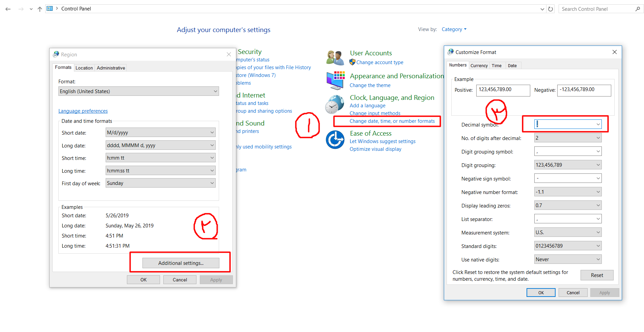Expand the Measurement system dropdown

tap(568, 232)
